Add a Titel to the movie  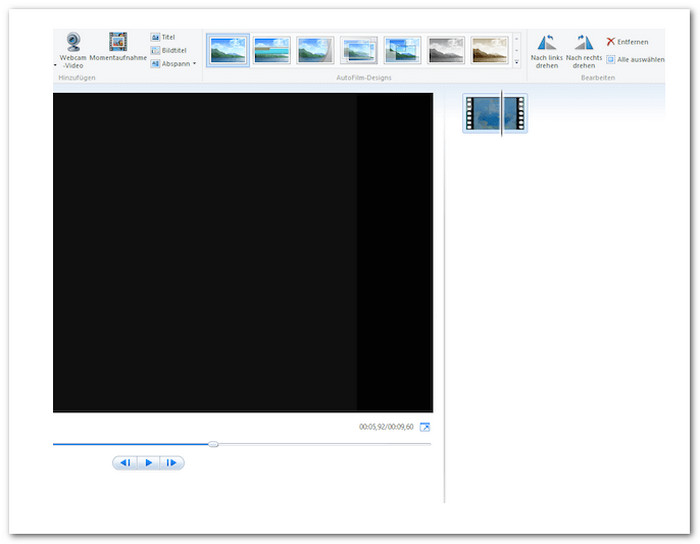point(163,37)
